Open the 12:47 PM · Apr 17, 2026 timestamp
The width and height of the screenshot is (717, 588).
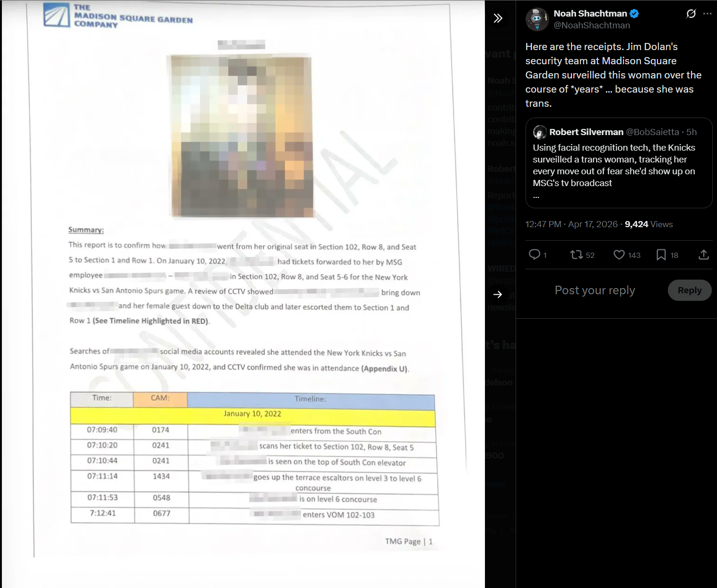click(571, 224)
